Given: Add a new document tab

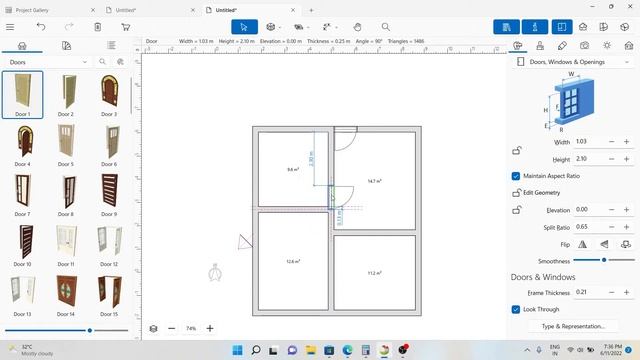Looking at the screenshot, I should point(311,10).
